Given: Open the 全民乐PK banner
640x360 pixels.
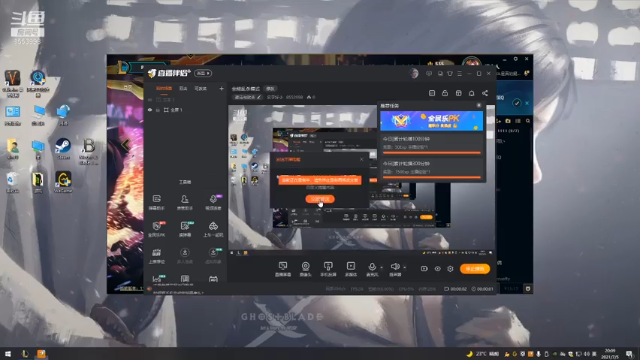Looking at the screenshot, I should [x=431, y=121].
